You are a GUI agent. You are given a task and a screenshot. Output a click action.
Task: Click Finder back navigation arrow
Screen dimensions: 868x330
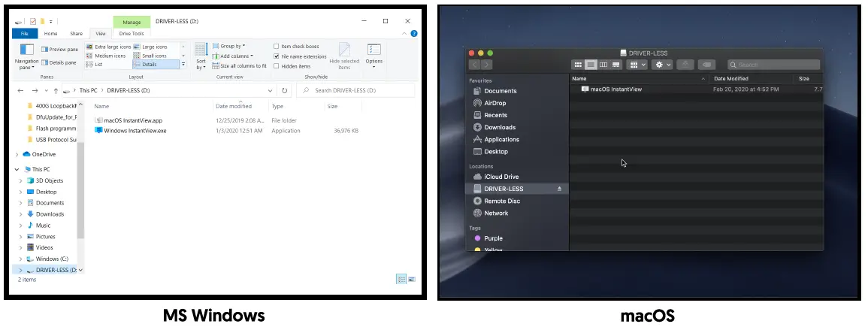point(474,65)
